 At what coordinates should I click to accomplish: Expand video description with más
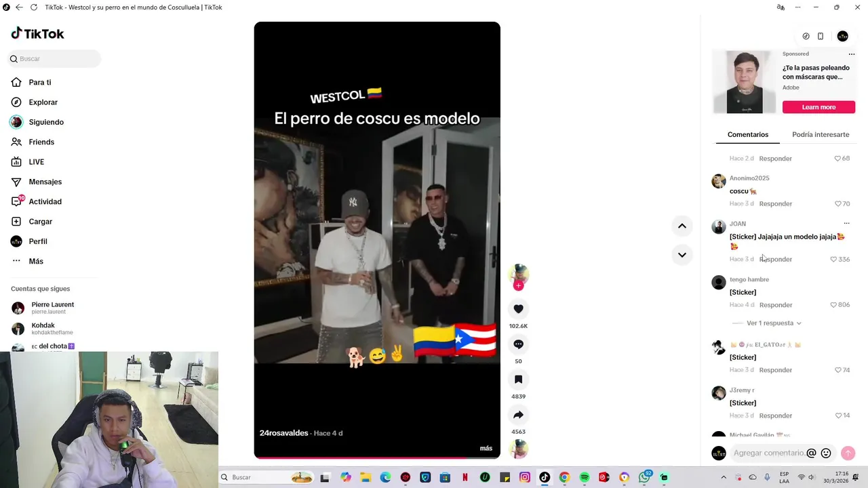(486, 448)
